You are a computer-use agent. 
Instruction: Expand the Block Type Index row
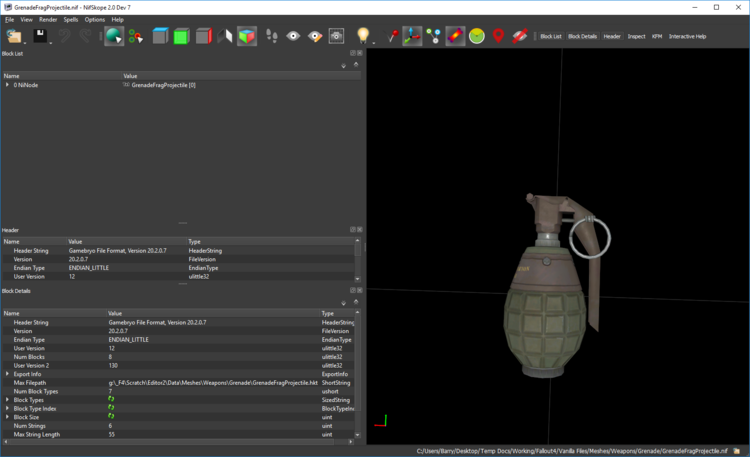7,408
